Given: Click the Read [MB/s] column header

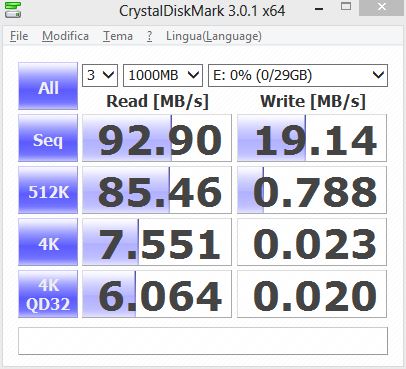Looking at the screenshot, I should click(x=157, y=101).
